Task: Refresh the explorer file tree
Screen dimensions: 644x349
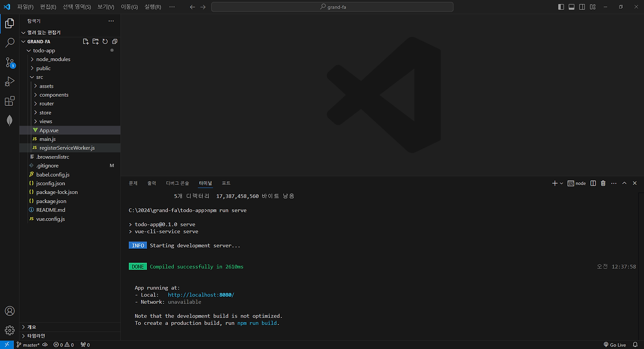Action: 105,42
